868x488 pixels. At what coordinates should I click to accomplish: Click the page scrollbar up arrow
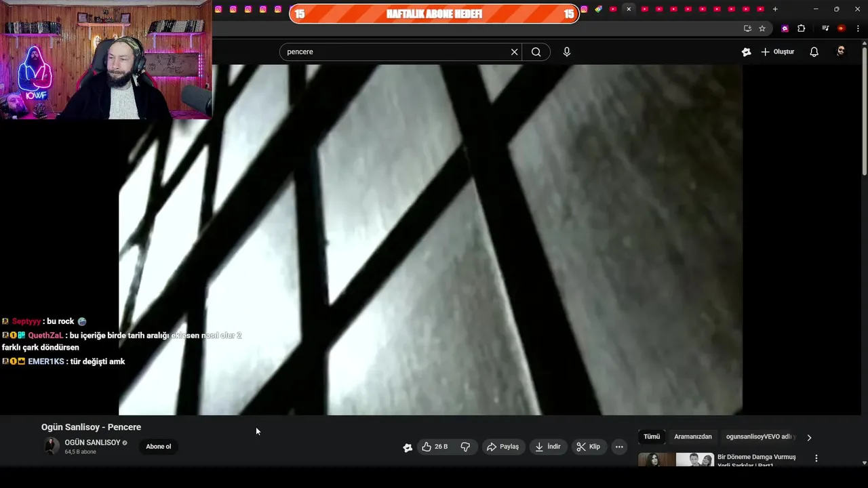[x=864, y=43]
